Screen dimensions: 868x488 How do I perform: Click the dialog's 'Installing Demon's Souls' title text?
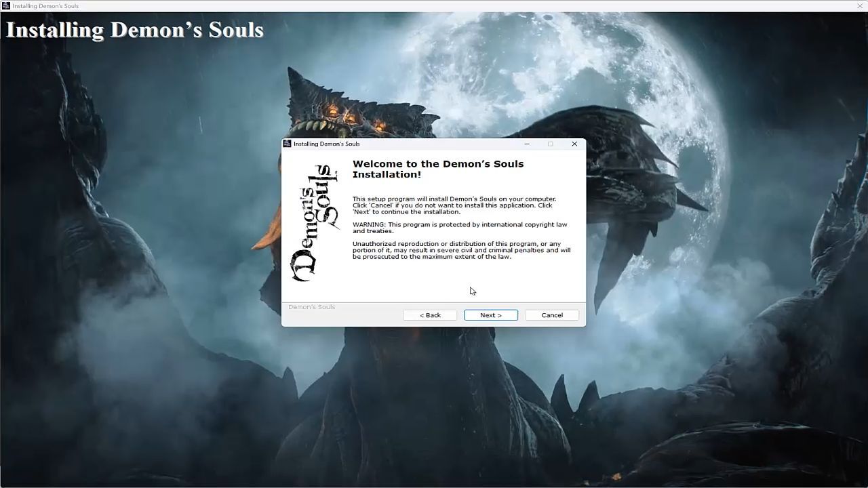(327, 144)
